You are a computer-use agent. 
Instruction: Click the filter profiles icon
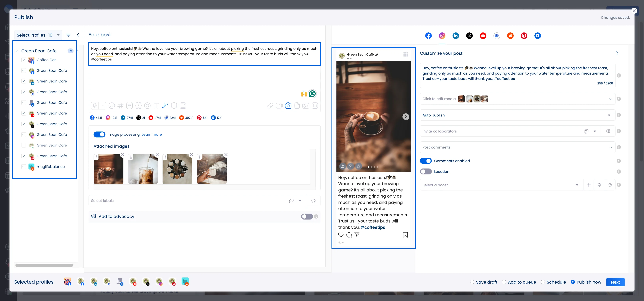point(68,35)
